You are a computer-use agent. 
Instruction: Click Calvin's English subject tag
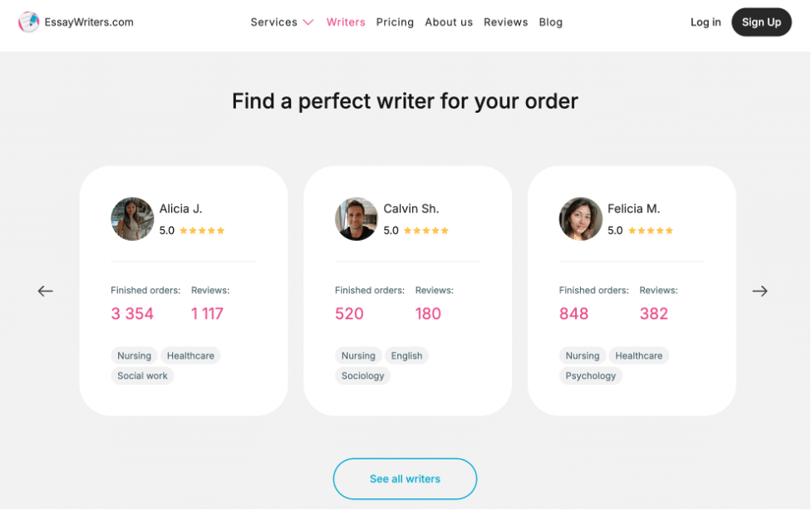coord(407,356)
